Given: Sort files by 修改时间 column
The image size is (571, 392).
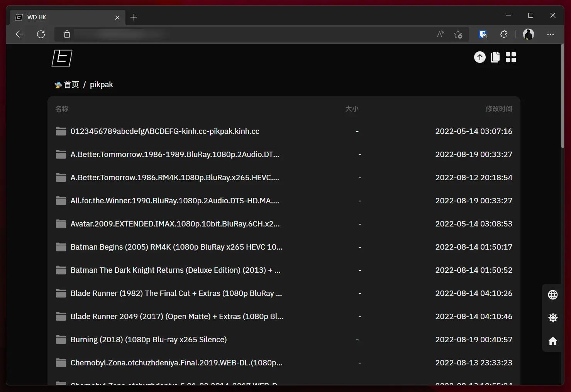Looking at the screenshot, I should (x=498, y=109).
